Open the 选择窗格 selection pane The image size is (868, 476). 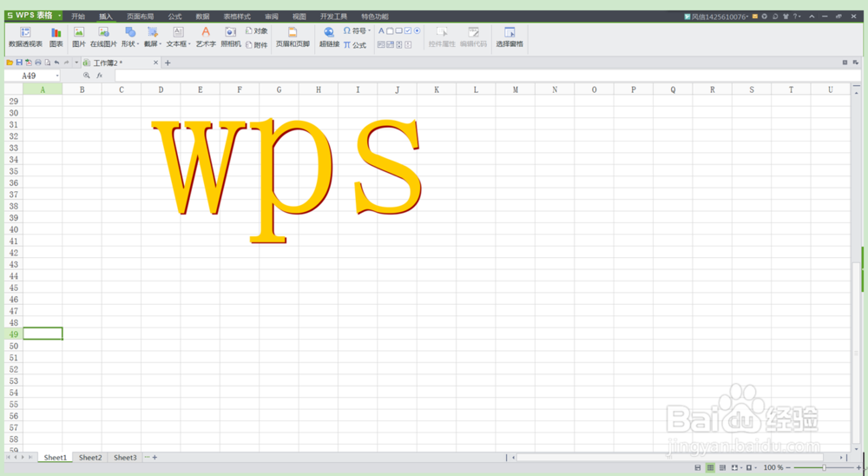click(x=510, y=37)
